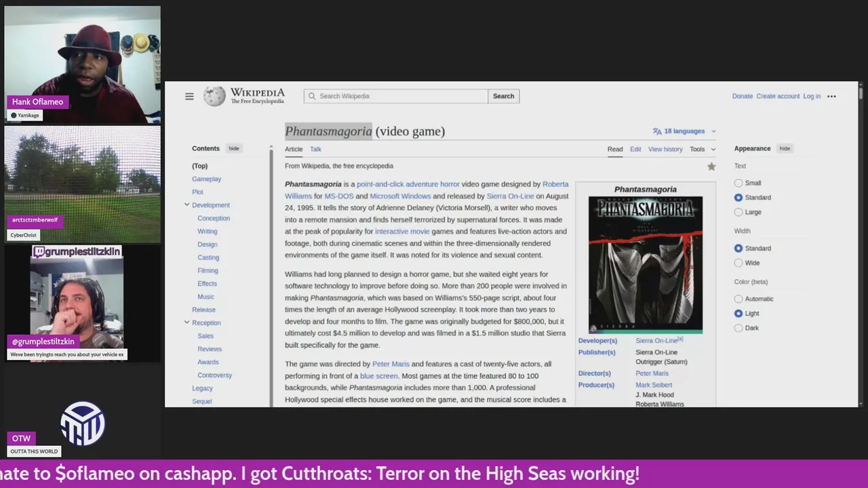Select the Read tab
This screenshot has height=488, width=868.
tap(615, 149)
